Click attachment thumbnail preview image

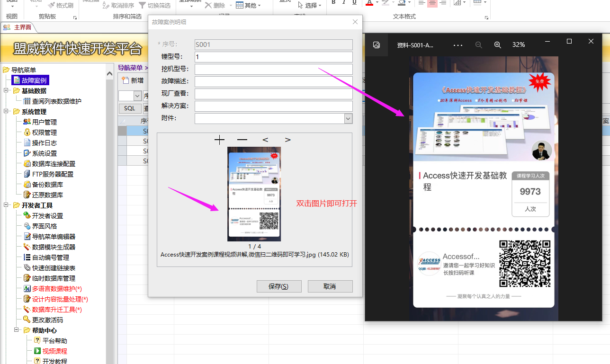tap(254, 194)
